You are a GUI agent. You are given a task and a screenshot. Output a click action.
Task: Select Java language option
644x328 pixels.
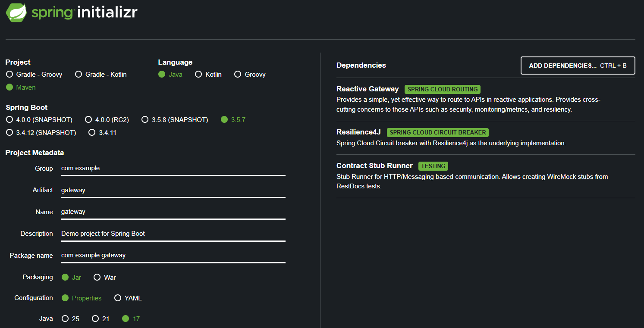click(x=170, y=75)
